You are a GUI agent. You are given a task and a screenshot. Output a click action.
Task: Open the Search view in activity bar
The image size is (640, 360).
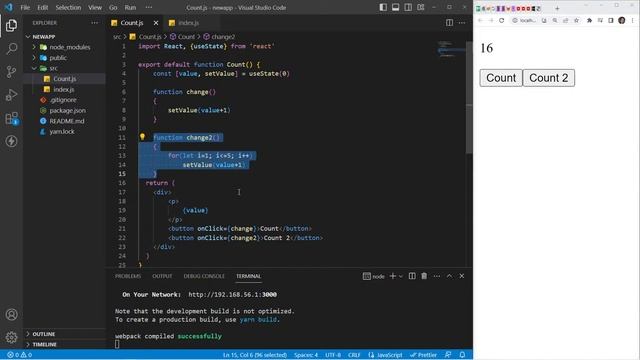coord(11,49)
